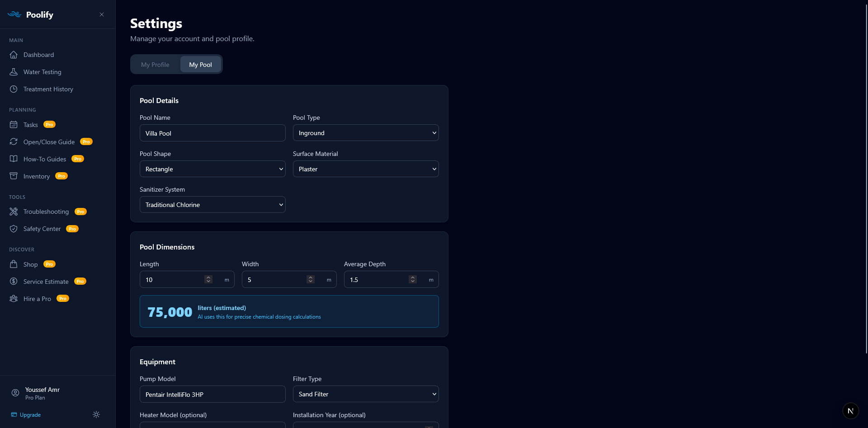Open the Pool Type dropdown
The image size is (868, 428).
coord(365,132)
